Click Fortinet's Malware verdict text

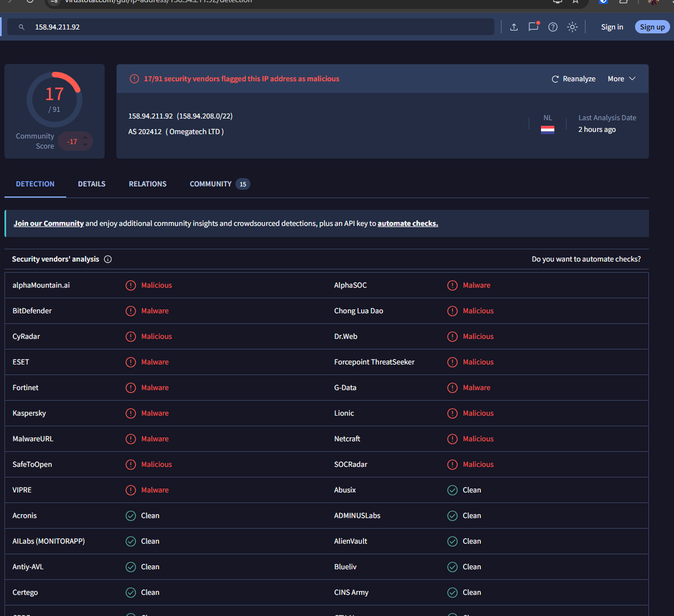155,387
